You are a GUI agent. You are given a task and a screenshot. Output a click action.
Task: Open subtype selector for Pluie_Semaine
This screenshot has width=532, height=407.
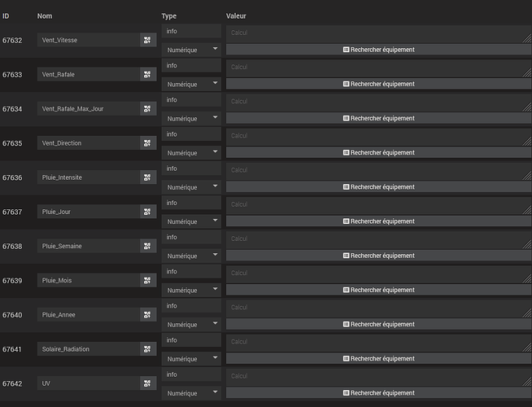click(x=191, y=256)
